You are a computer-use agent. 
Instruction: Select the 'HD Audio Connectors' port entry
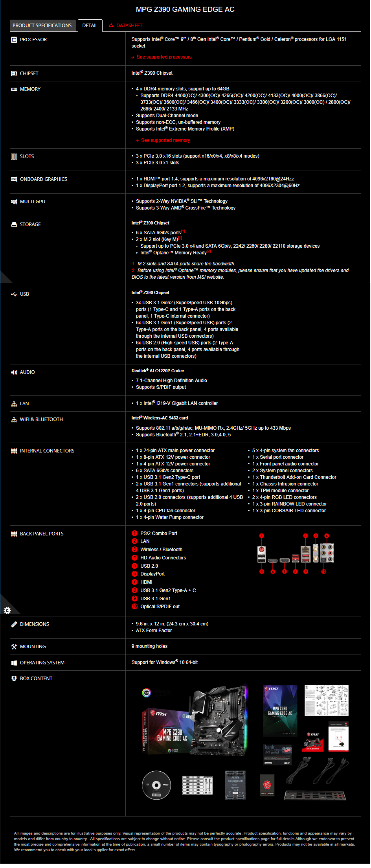pos(163,558)
